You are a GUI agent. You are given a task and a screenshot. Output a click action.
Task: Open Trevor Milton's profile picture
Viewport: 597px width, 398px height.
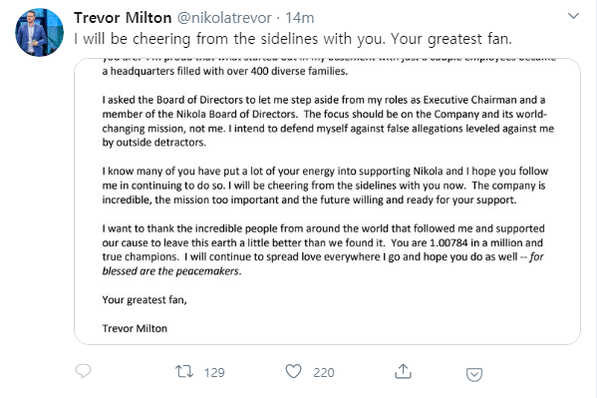point(39,32)
